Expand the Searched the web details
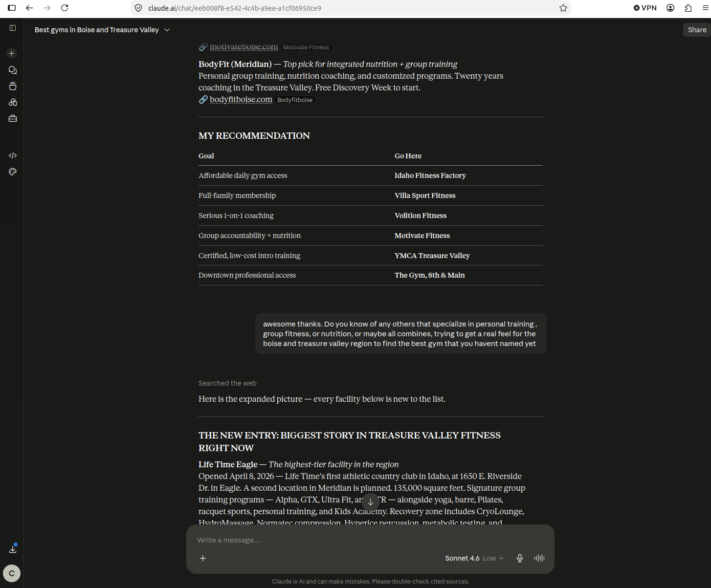The height and width of the screenshot is (588, 711). click(x=227, y=383)
